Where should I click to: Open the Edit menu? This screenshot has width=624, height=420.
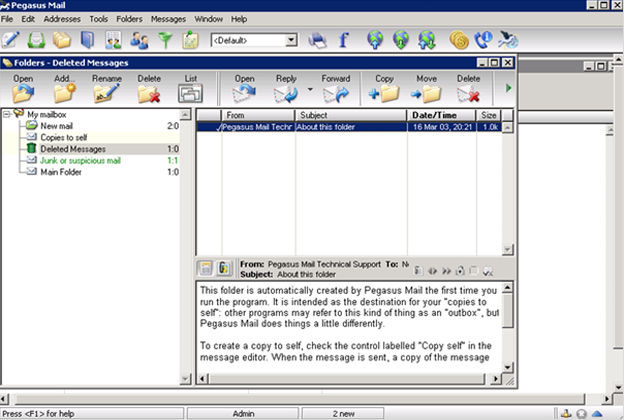pyautogui.click(x=28, y=19)
